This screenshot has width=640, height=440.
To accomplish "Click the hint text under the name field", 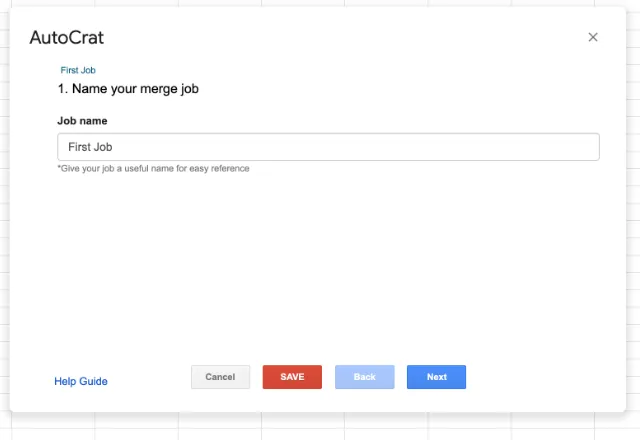I will pyautogui.click(x=153, y=169).
